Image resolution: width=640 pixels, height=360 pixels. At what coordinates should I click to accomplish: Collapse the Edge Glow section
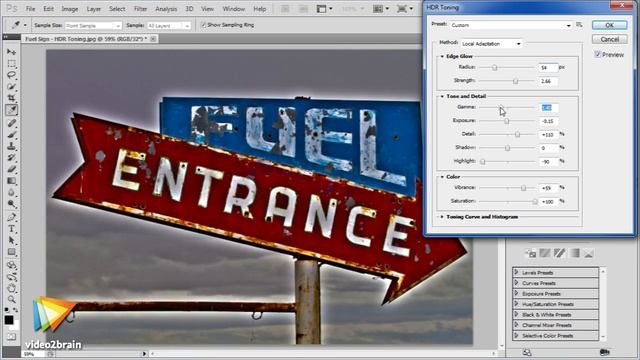pyautogui.click(x=442, y=56)
